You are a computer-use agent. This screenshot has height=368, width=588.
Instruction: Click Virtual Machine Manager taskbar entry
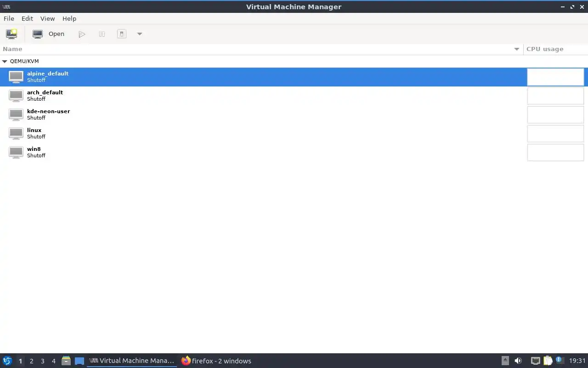tap(132, 361)
